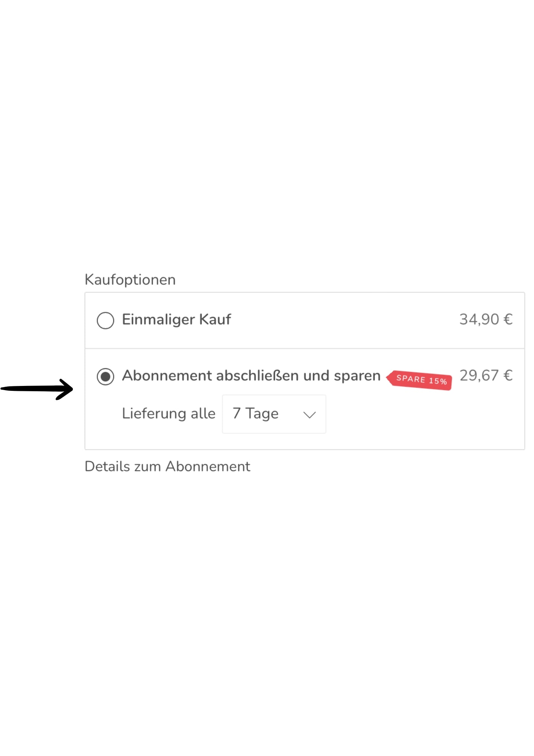Image resolution: width=534 pixels, height=756 pixels.
Task: Select the Einmaliger Kauf radio button
Action: tap(105, 321)
